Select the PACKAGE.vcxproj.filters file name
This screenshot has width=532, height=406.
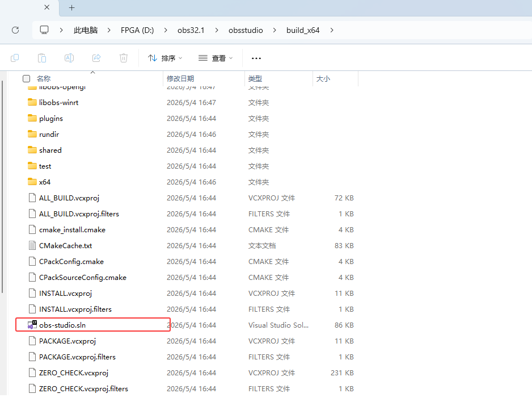click(x=77, y=357)
